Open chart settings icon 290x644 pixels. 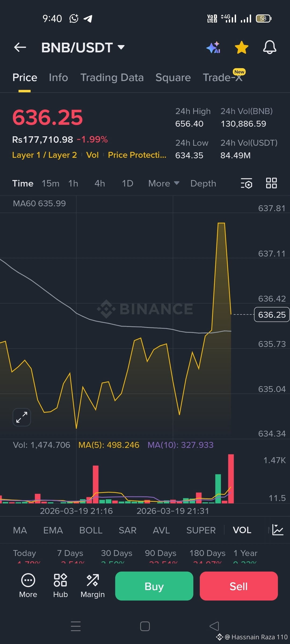[x=246, y=183]
